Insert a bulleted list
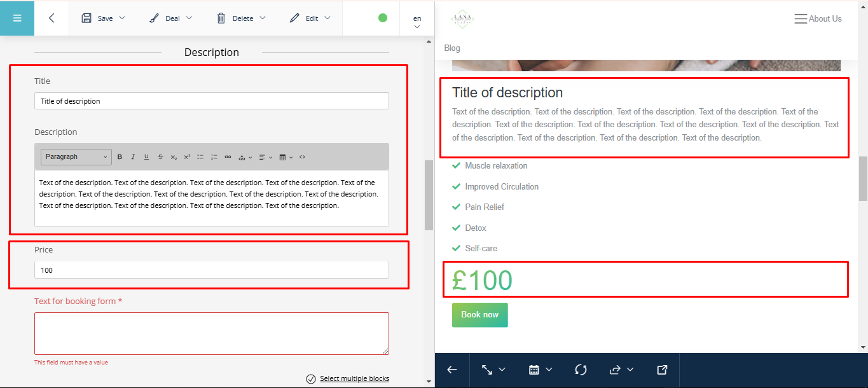Screen dimensions: 868x388 pyautogui.click(x=200, y=157)
